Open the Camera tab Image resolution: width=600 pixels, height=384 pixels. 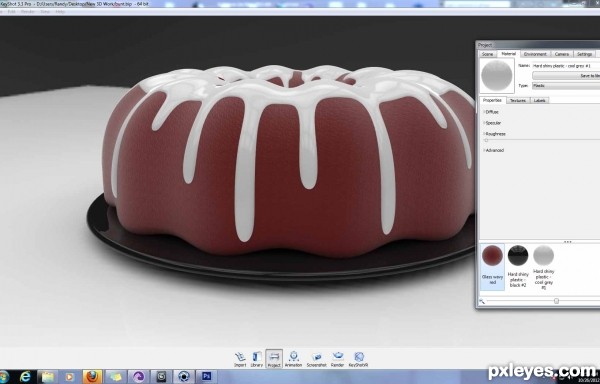pyautogui.click(x=562, y=54)
